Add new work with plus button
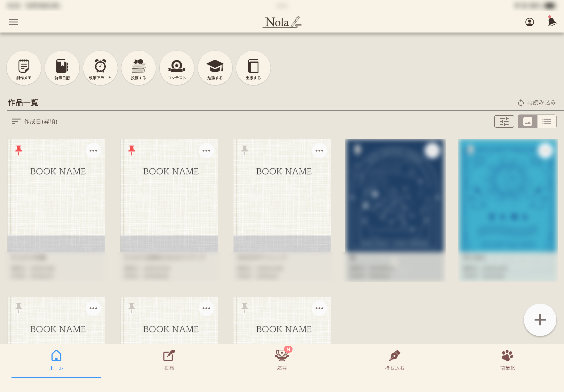Screen dimensions: 564x392 point(540,320)
